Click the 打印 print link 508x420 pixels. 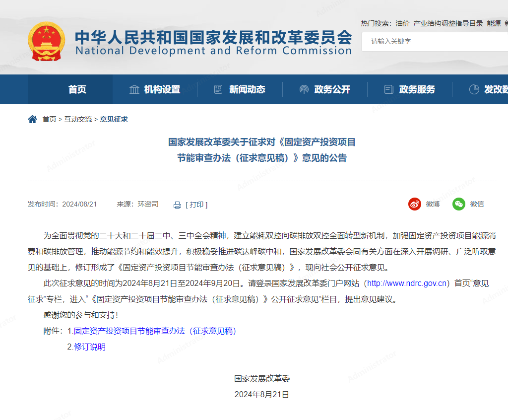pyautogui.click(x=196, y=205)
